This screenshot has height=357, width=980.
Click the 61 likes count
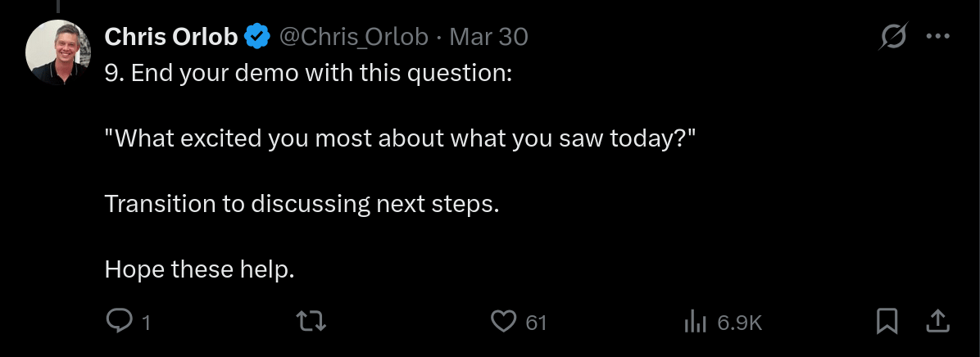pos(536,323)
